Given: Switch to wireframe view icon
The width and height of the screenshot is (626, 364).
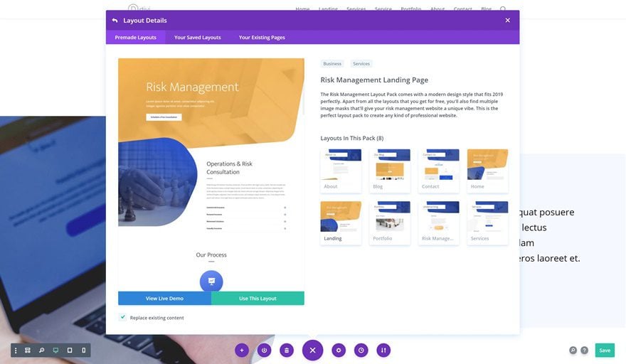Looking at the screenshot, I should point(28,350).
